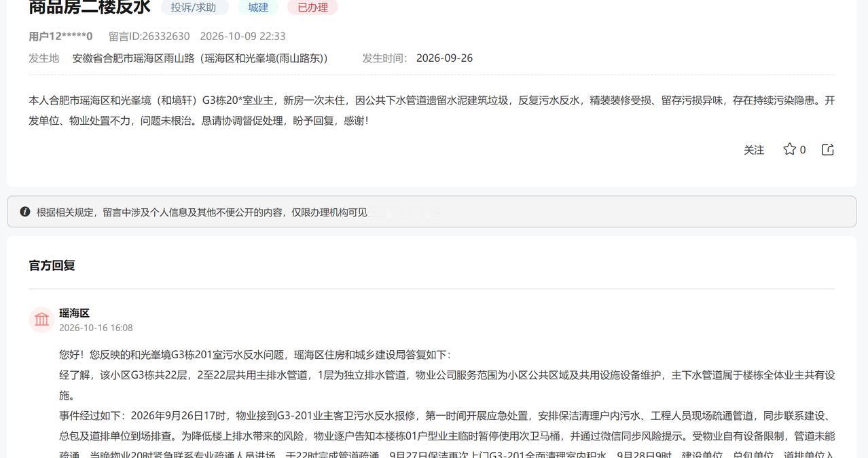Click the star favorite icon
Image resolution: width=868 pixels, height=458 pixels.
[x=789, y=149]
